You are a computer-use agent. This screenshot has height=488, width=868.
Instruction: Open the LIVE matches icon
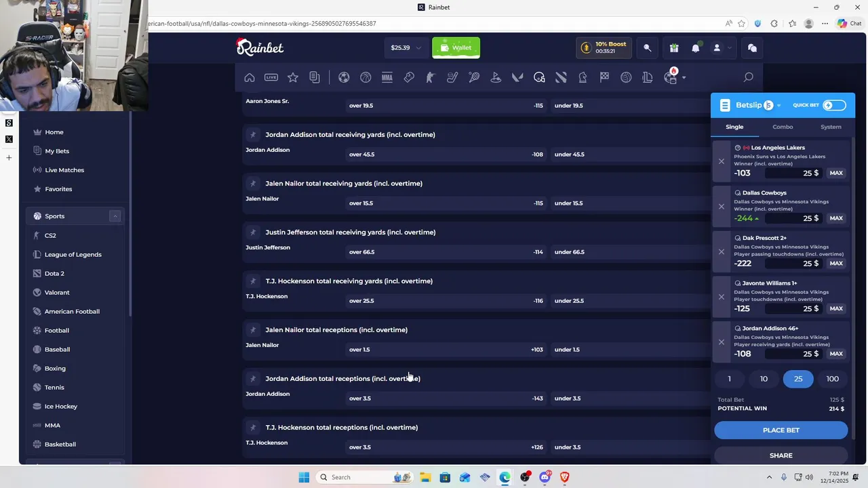pyautogui.click(x=271, y=77)
